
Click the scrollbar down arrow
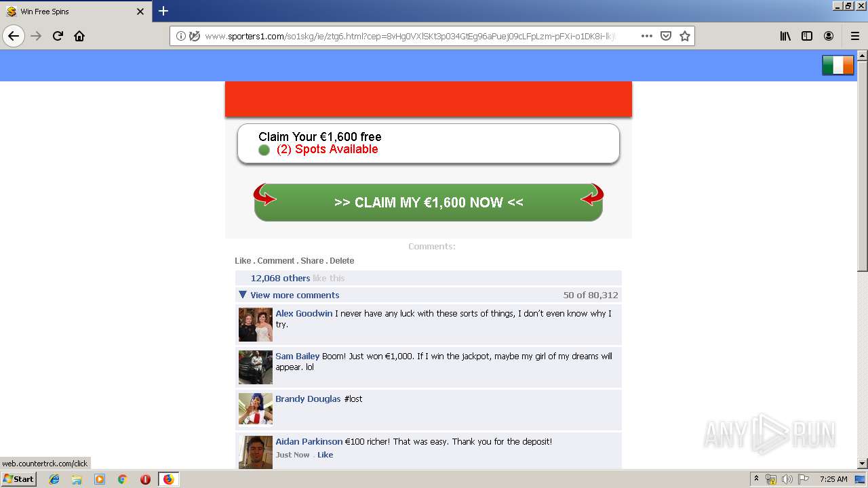(863, 464)
